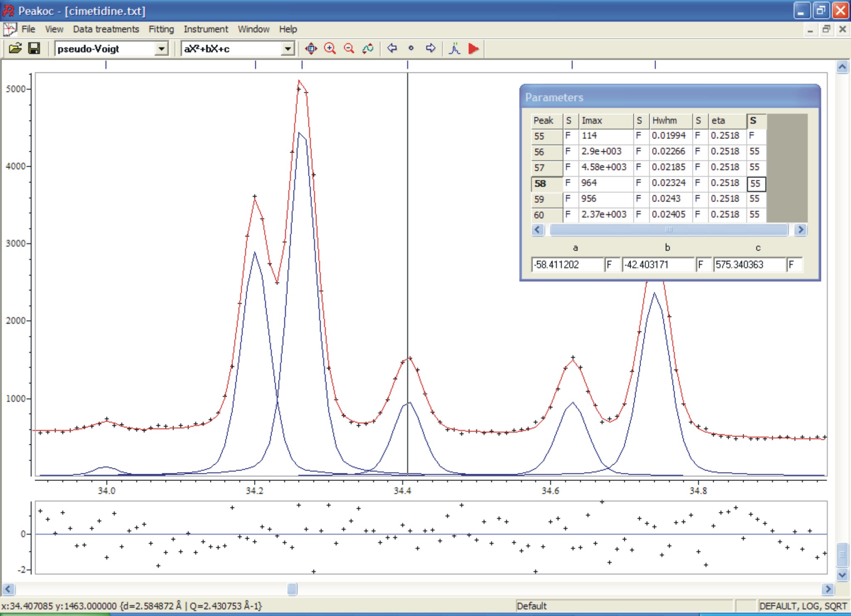Run fitting with red play button

(473, 49)
